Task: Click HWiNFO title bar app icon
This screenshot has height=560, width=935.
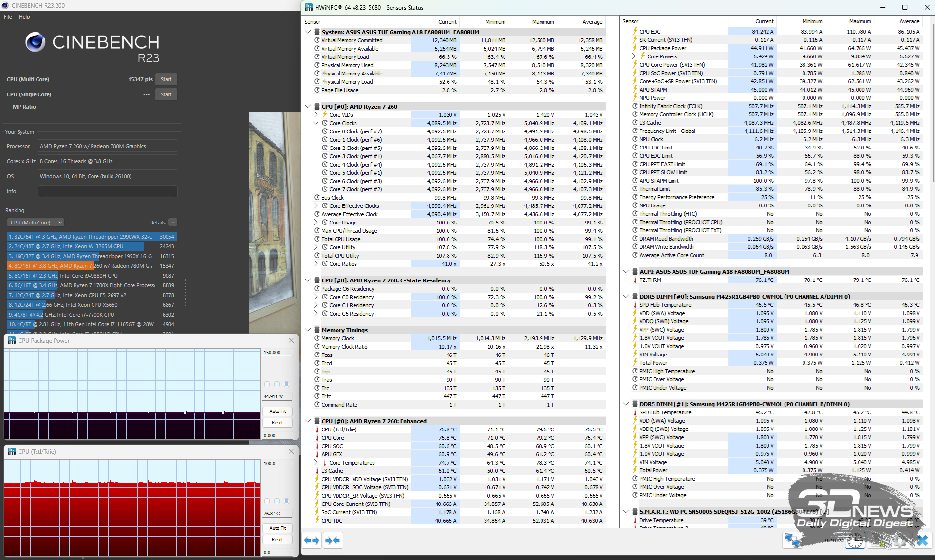Action: (x=308, y=7)
